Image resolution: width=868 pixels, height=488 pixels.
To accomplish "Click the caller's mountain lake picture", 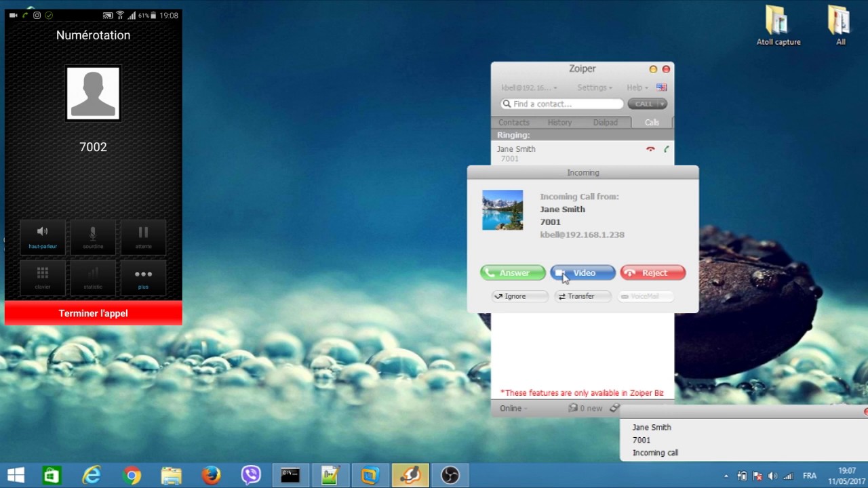I will (502, 210).
